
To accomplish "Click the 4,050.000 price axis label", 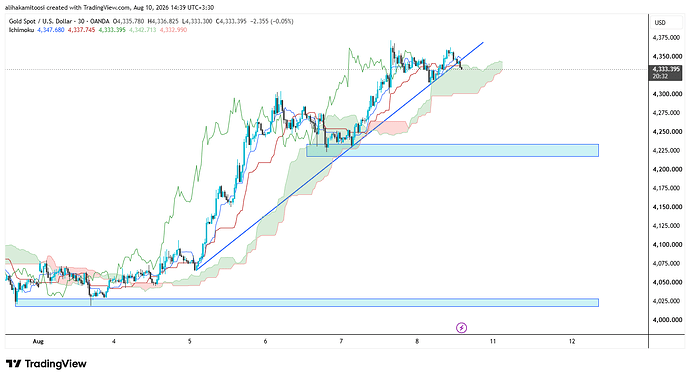I will point(666,282).
